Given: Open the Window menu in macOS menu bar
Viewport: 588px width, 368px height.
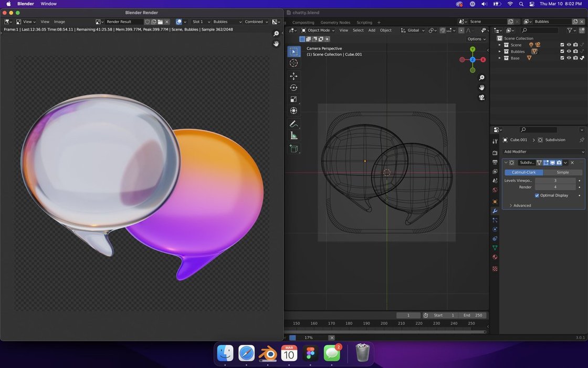Looking at the screenshot, I should click(x=48, y=4).
